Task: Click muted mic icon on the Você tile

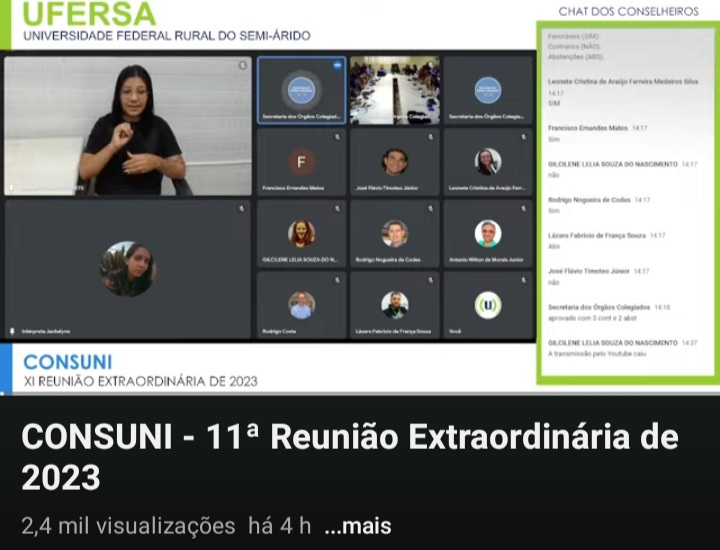Action: coord(524,280)
